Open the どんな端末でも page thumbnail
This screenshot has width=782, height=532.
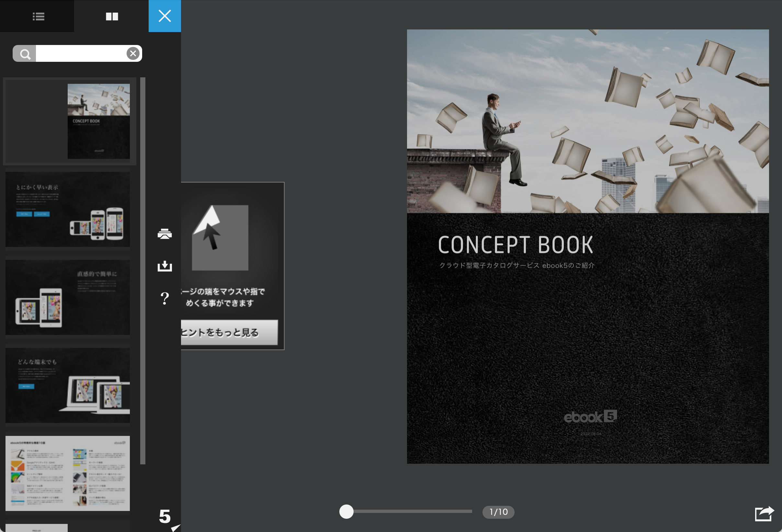(68, 385)
